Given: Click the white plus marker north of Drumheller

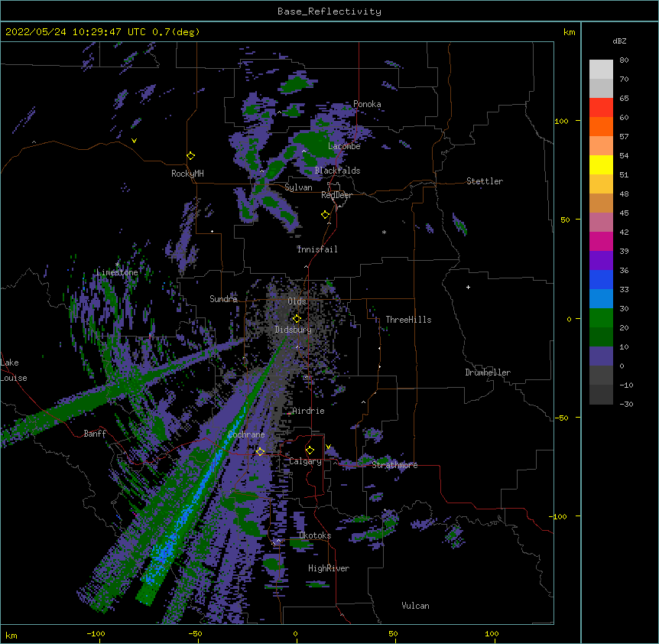Looking at the screenshot, I should tap(468, 287).
